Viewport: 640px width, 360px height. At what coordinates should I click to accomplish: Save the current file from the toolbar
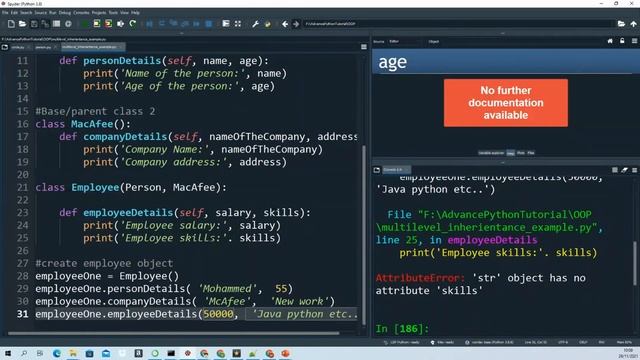pos(34,24)
